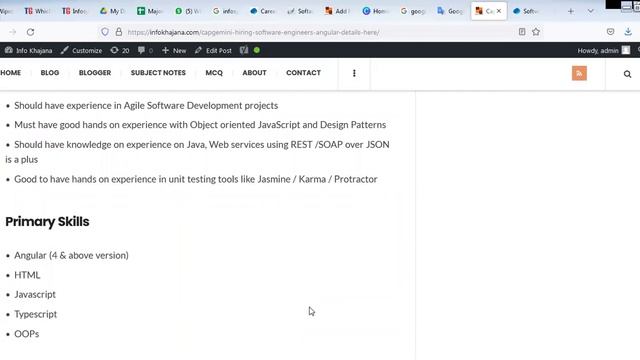This screenshot has height=360, width=640.
Task: Switch to the Home tab
Action: pos(375,11)
